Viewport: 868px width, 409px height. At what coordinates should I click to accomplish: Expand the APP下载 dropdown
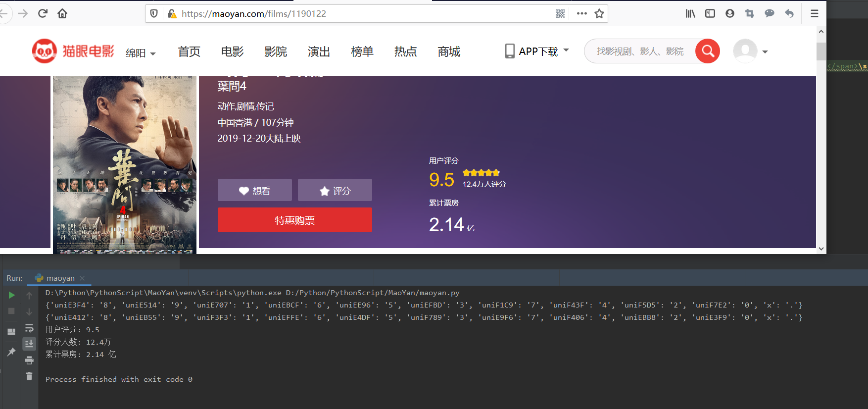tap(537, 51)
